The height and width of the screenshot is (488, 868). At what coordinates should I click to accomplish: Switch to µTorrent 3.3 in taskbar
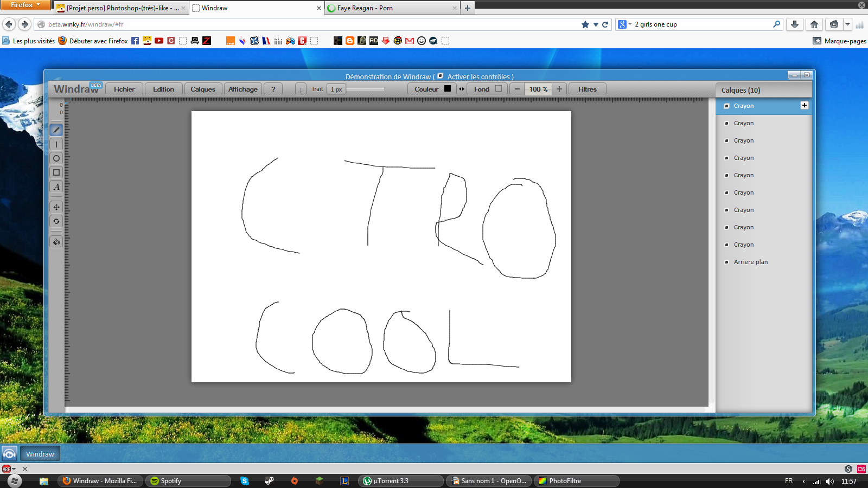(400, 481)
